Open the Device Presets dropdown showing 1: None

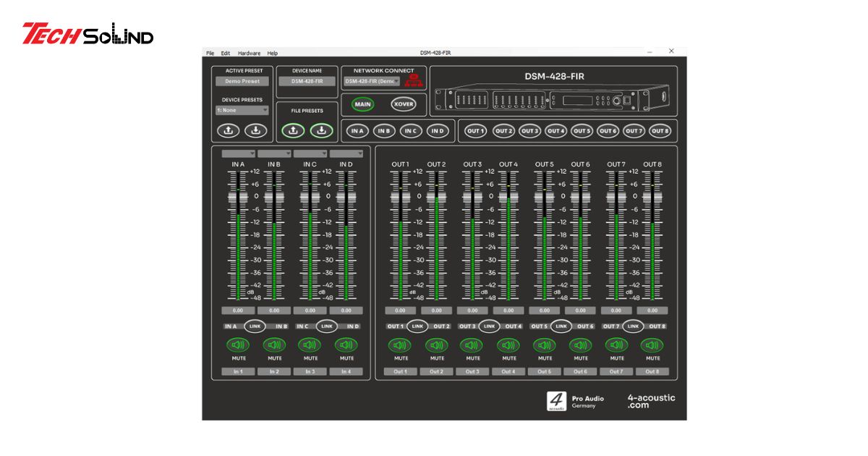tap(242, 110)
